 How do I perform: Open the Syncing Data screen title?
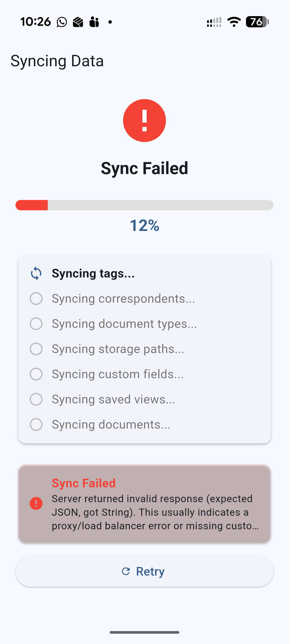click(x=57, y=61)
